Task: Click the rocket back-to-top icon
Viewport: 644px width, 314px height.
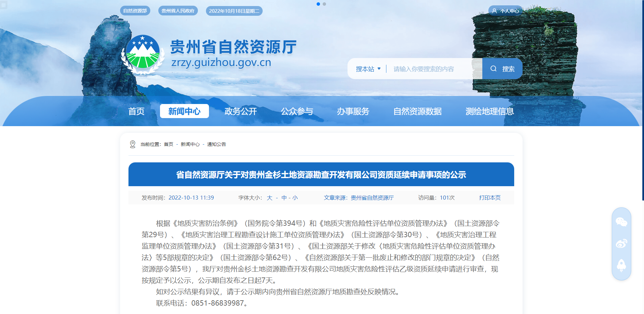Action: (622, 266)
